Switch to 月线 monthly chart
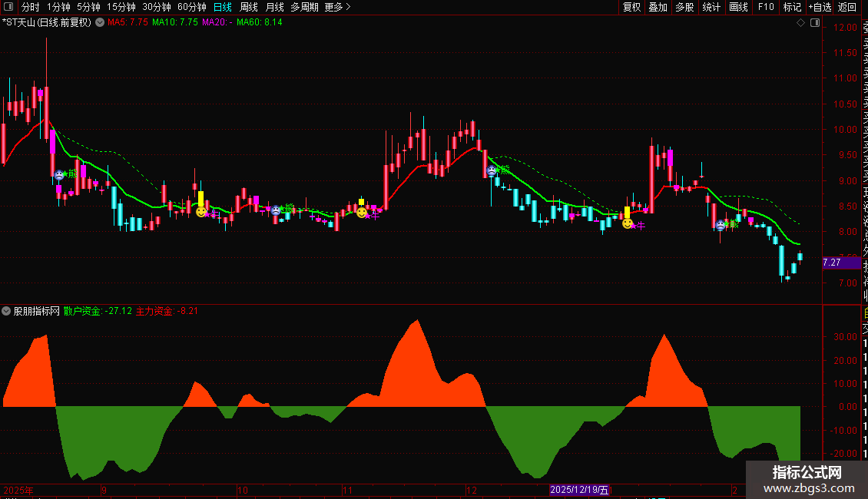 tap(274, 7)
